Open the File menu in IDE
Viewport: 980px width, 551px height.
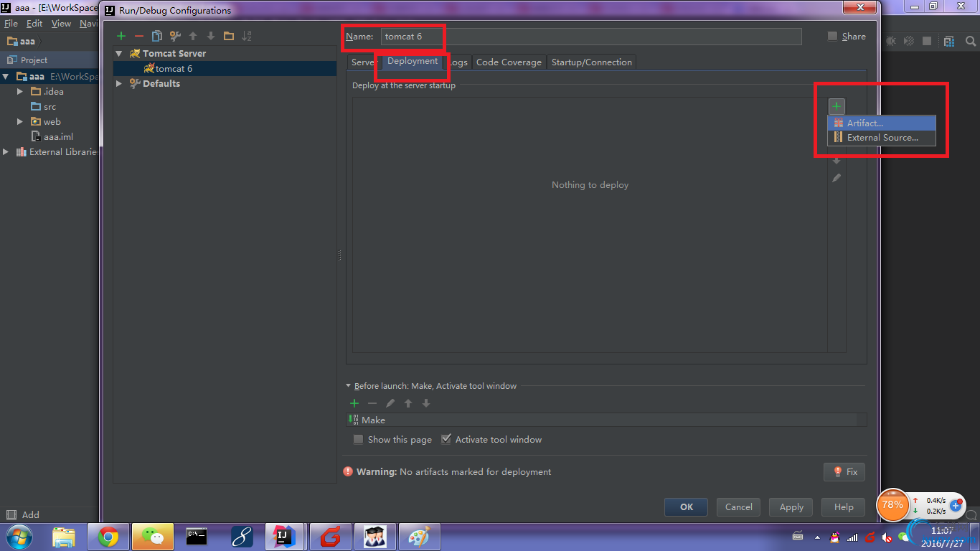tap(11, 24)
